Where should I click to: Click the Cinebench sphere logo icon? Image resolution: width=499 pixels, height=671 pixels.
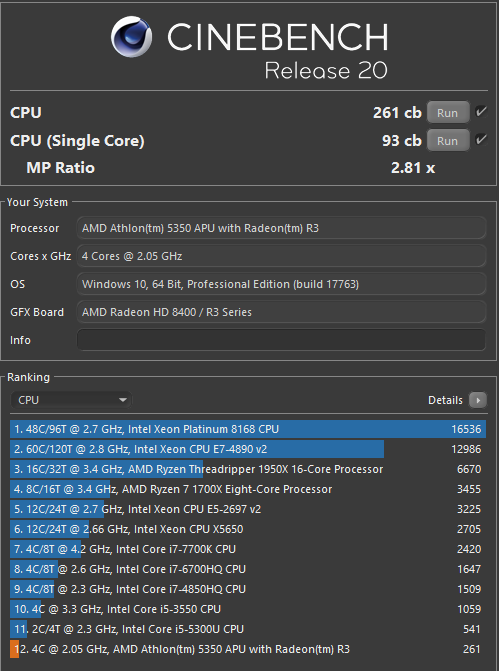[x=131, y=37]
